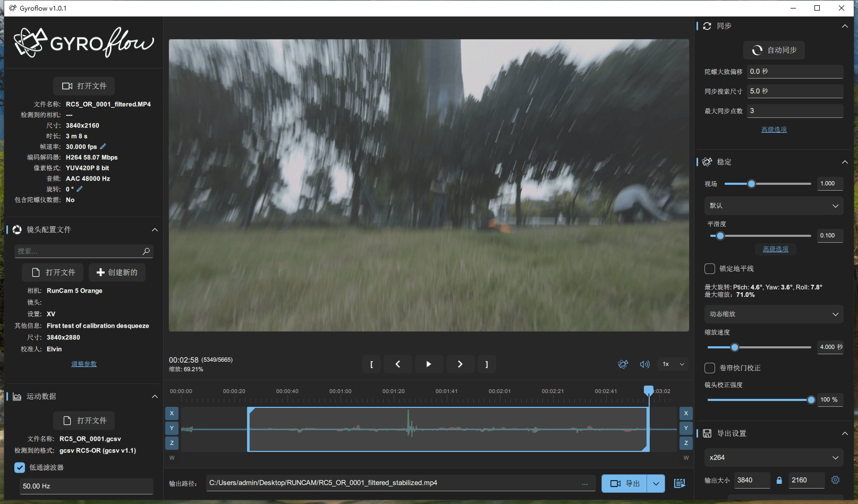Screen dimensions: 858x504
Task: Collapse the lens profile section
Action: point(155,230)
